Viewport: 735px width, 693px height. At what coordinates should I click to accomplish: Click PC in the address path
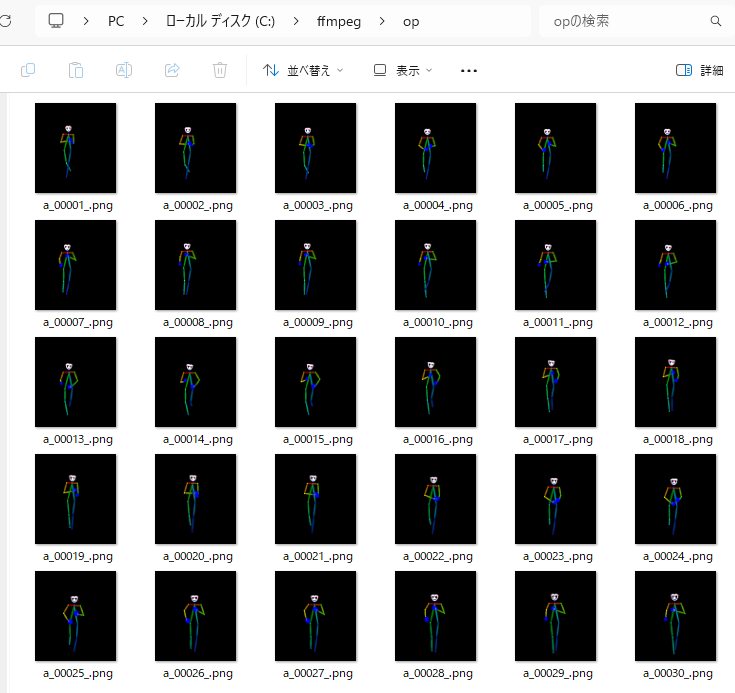[x=116, y=21]
